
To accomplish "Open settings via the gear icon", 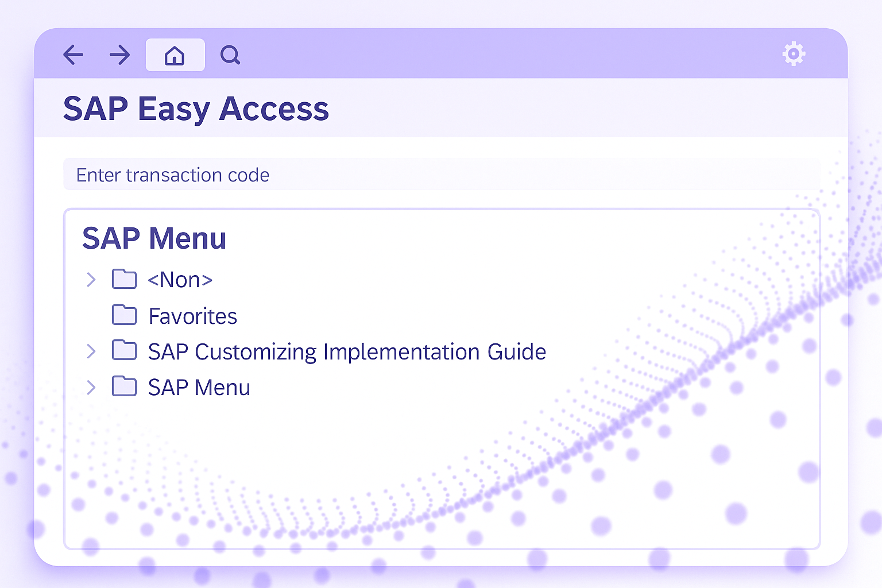I will (x=794, y=54).
